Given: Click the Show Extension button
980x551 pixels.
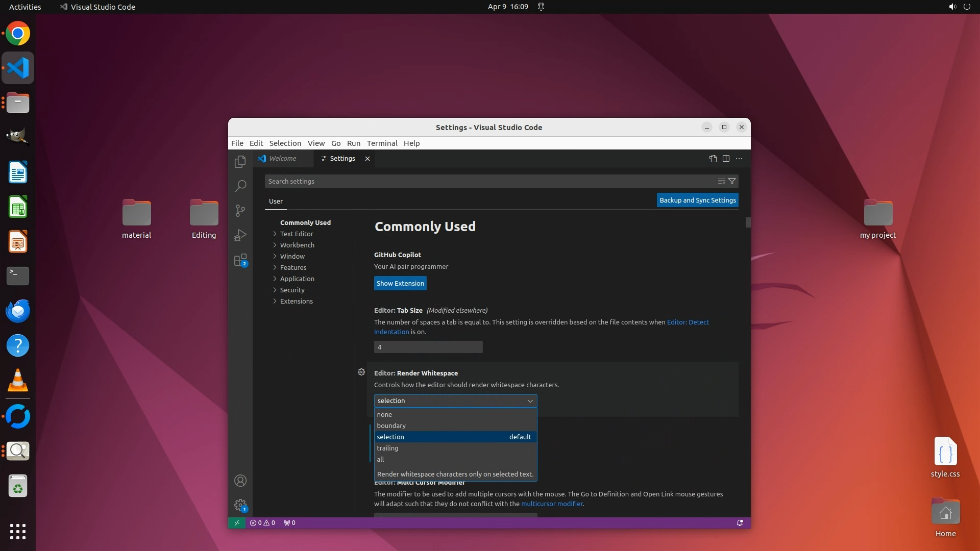Looking at the screenshot, I should point(400,283).
